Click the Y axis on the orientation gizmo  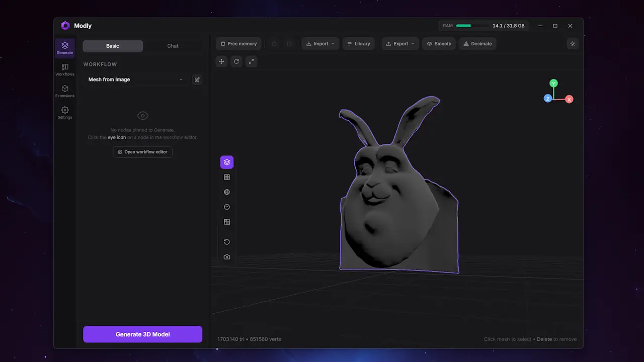(x=553, y=83)
